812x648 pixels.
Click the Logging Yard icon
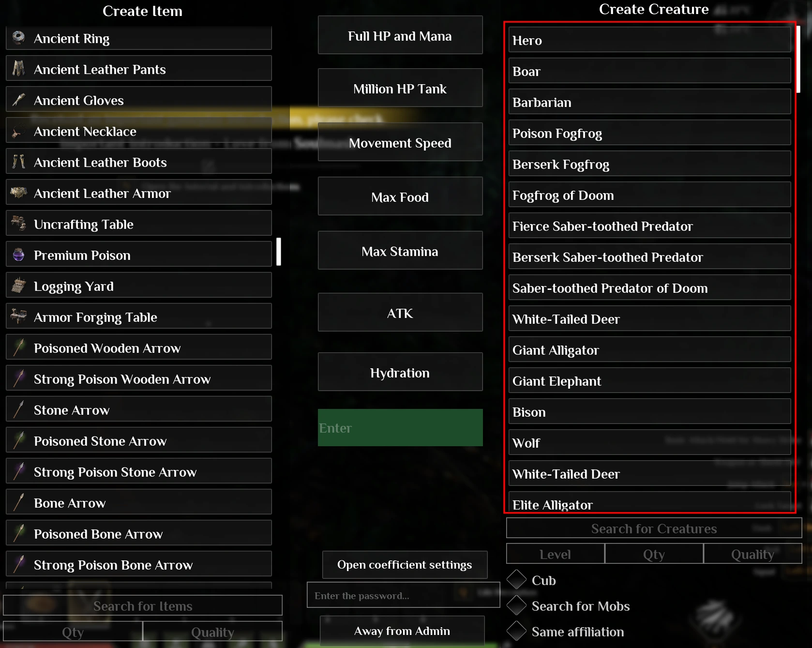coord(18,286)
